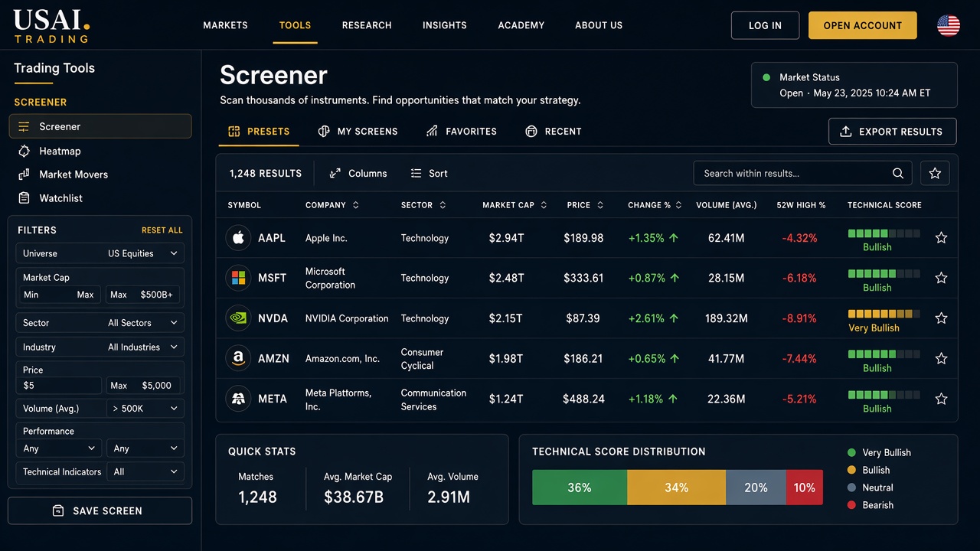Click the green 36% distribution segment
Screen dimensions: 980x551
pos(580,487)
